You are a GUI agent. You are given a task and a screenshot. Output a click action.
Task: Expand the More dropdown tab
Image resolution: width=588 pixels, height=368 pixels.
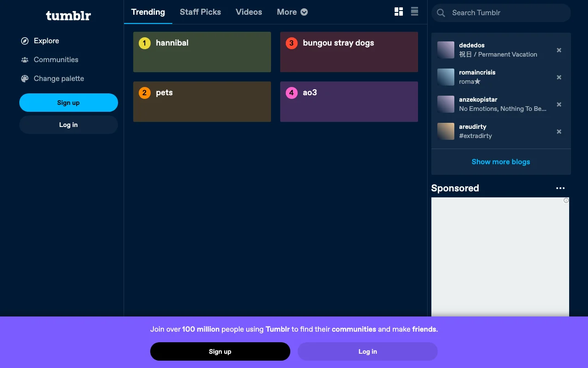tap(292, 12)
